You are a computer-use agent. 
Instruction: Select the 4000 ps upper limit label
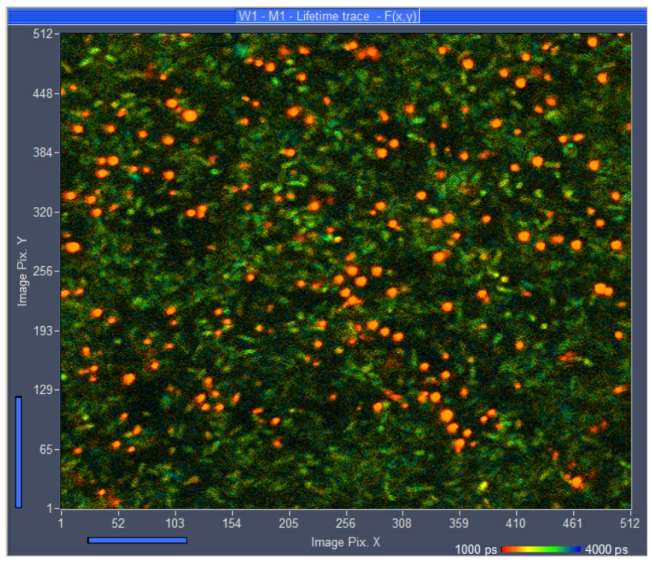[x=606, y=550]
